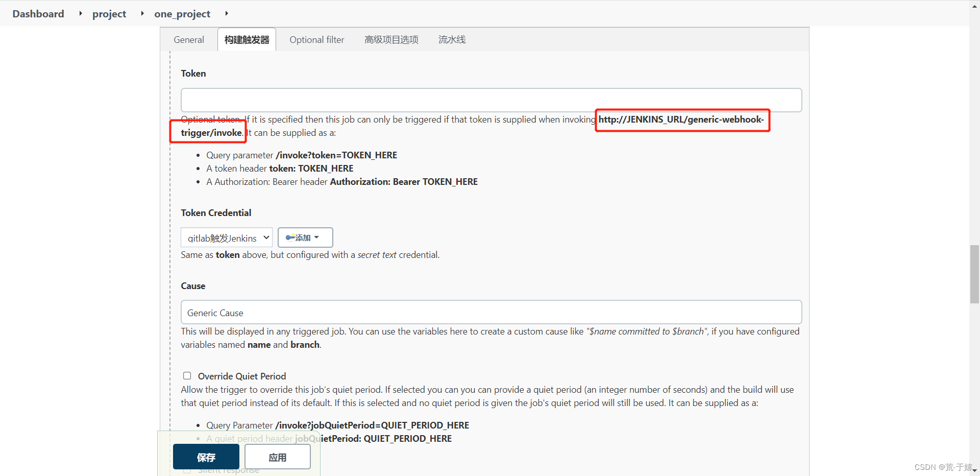Open the one_project breadcrumb link
The height and width of the screenshot is (476, 980).
point(182,14)
